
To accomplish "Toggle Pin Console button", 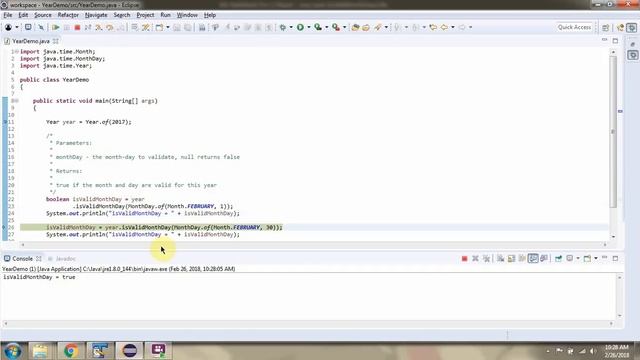I will coord(558,258).
